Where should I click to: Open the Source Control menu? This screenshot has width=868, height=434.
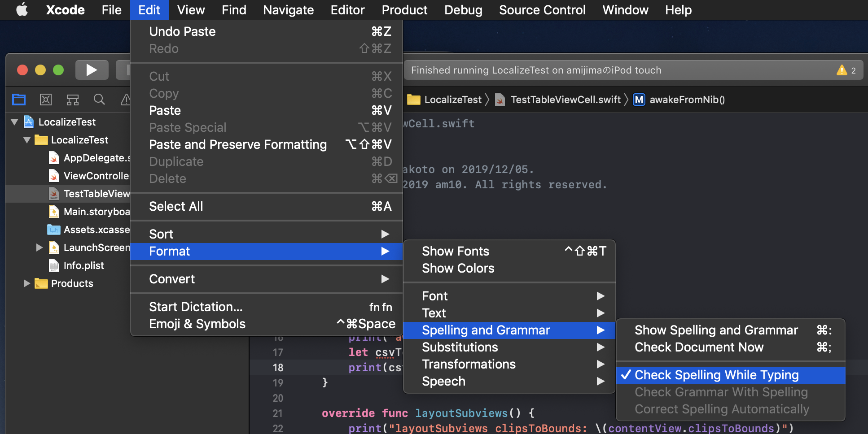click(542, 10)
